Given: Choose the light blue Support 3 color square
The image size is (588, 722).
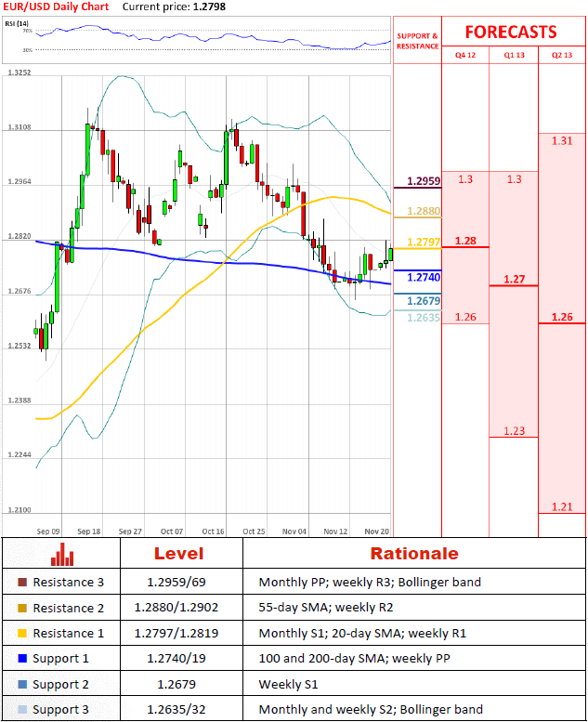Looking at the screenshot, I should (x=22, y=709).
